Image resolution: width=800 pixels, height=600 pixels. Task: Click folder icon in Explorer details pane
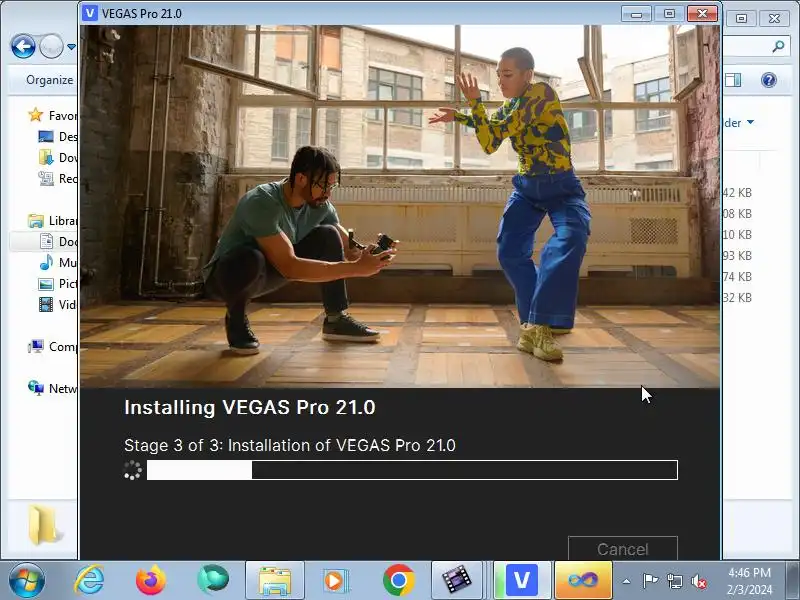[x=43, y=525]
